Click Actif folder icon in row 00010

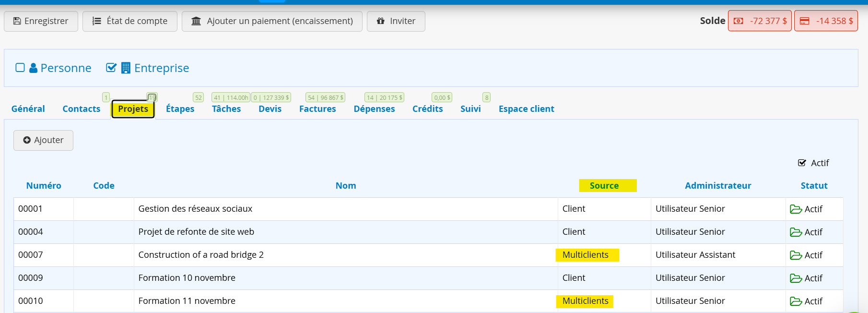click(x=796, y=301)
